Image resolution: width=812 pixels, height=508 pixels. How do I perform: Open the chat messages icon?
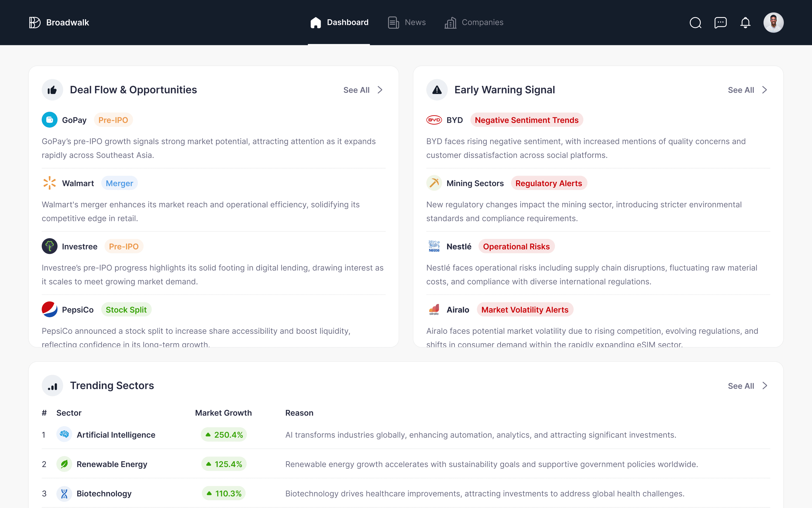[721, 22]
